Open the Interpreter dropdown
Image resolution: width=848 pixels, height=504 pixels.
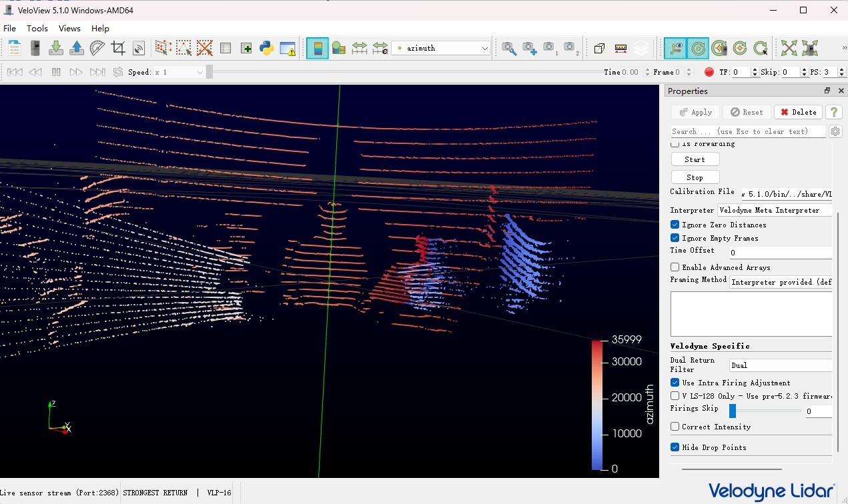[x=775, y=210]
